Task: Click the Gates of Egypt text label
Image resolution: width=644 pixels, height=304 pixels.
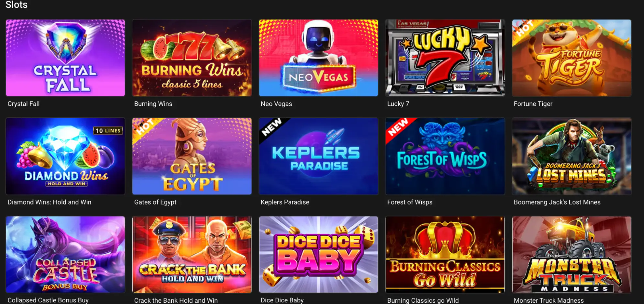Action: [155, 202]
